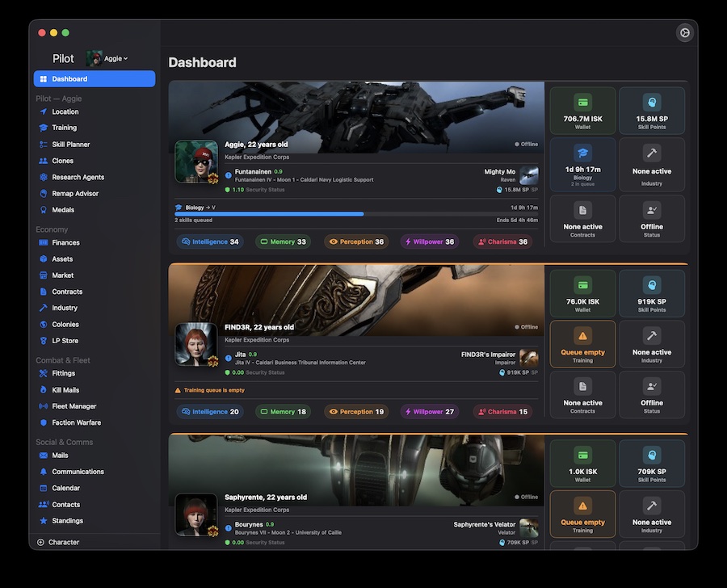Click Aggie's 706.7M ISK Wallet tile
727x588 pixels.
pos(582,111)
